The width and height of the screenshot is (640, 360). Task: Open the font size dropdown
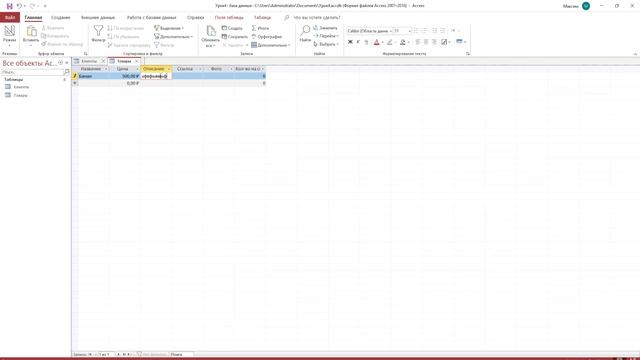click(x=409, y=31)
